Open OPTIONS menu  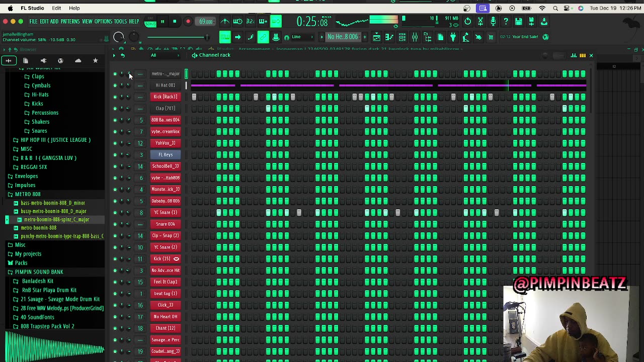[103, 22]
